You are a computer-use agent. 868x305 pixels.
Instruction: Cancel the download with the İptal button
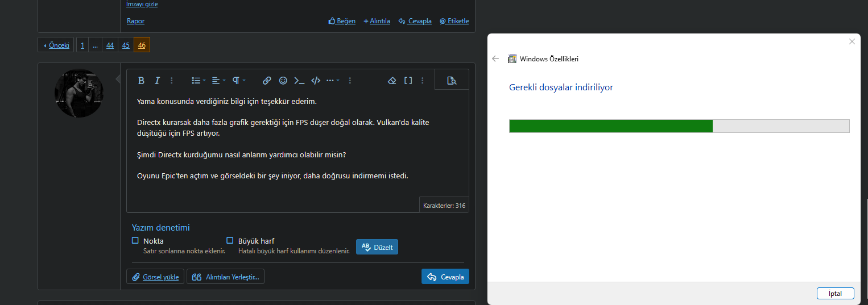[x=835, y=294]
